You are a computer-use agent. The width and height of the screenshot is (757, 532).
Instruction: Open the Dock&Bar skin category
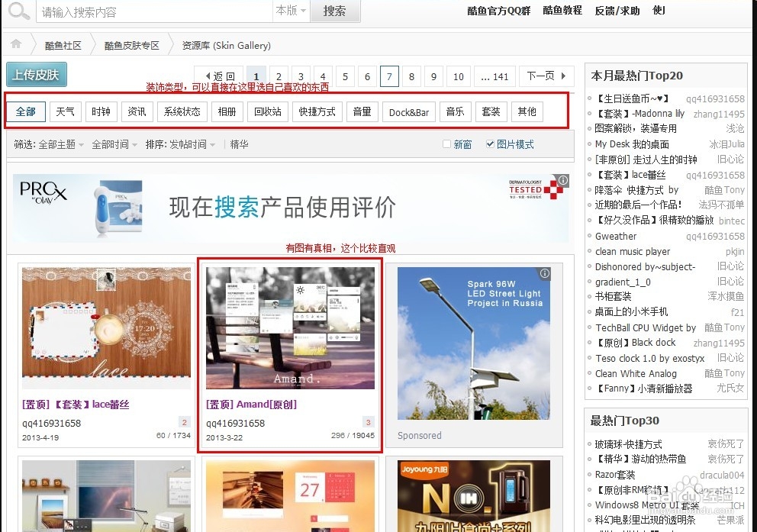[x=408, y=111]
